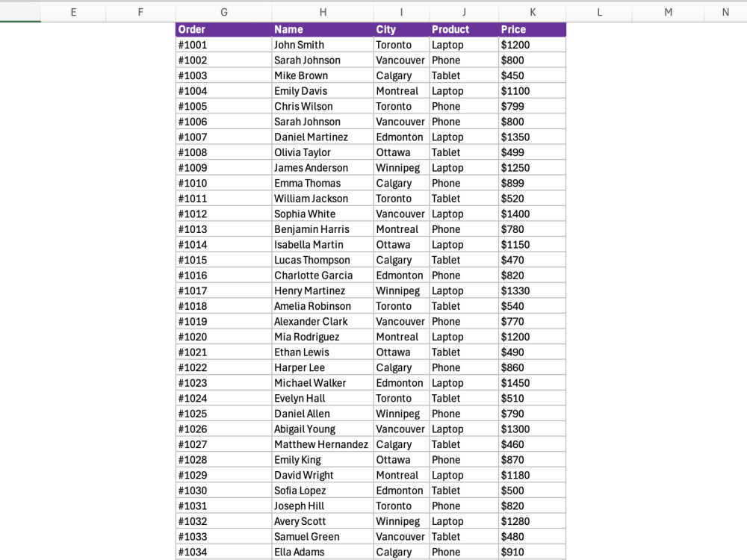
Task: Click the David Wright cell
Action: (323, 475)
